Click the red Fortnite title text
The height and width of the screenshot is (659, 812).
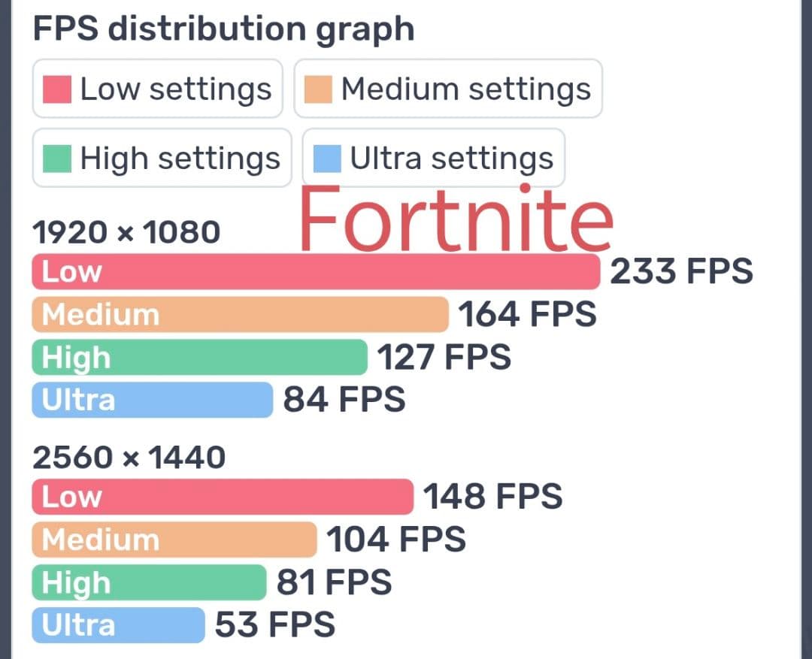(456, 218)
